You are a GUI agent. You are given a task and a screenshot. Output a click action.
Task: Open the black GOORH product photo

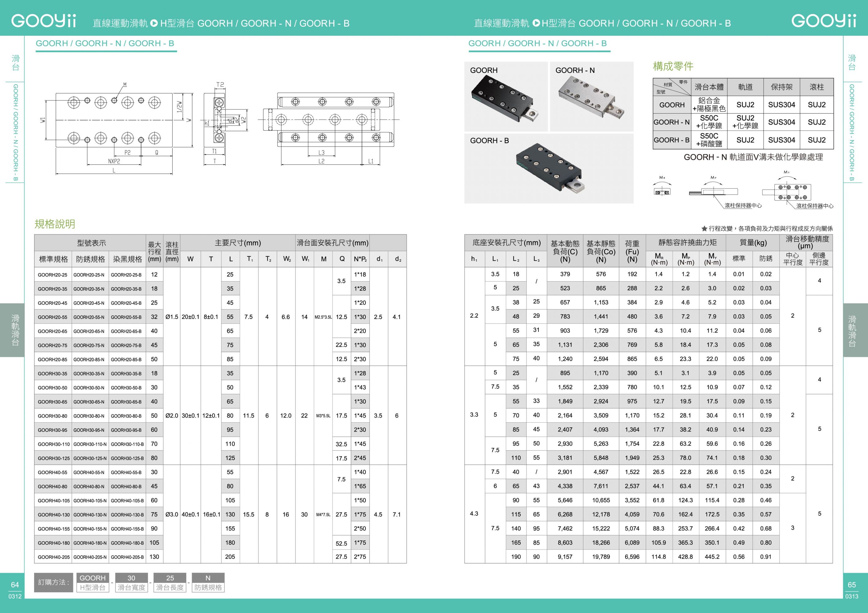(506, 96)
